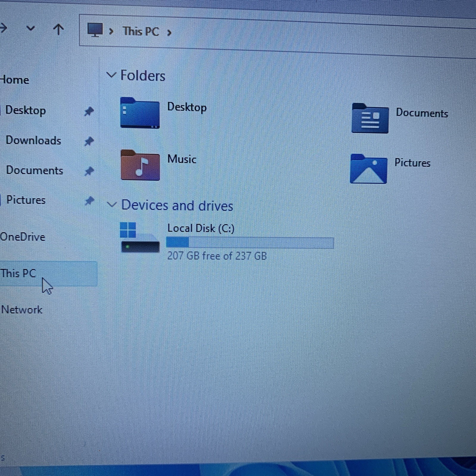Go up one folder level
The image size is (476, 476).
58,29
